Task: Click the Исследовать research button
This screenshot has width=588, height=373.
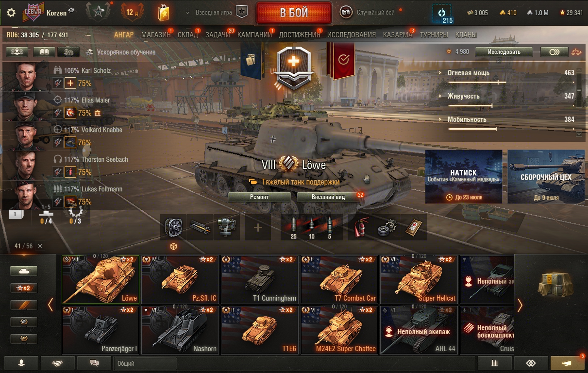Action: pos(504,52)
